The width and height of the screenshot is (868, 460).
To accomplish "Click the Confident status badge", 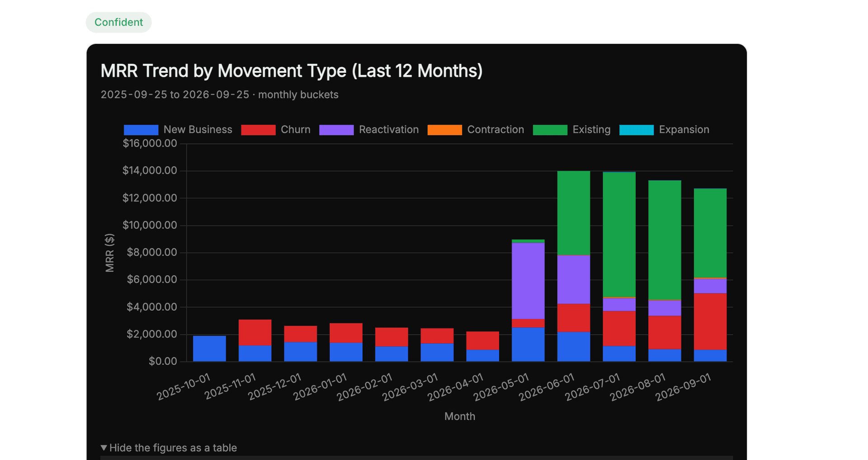I will coord(118,22).
